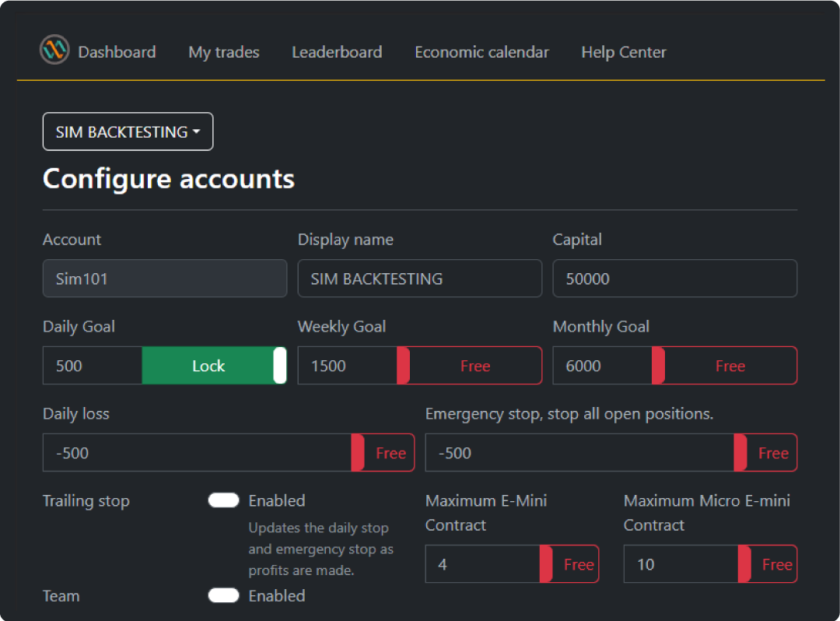
Task: Go to My trades
Action: 224,52
